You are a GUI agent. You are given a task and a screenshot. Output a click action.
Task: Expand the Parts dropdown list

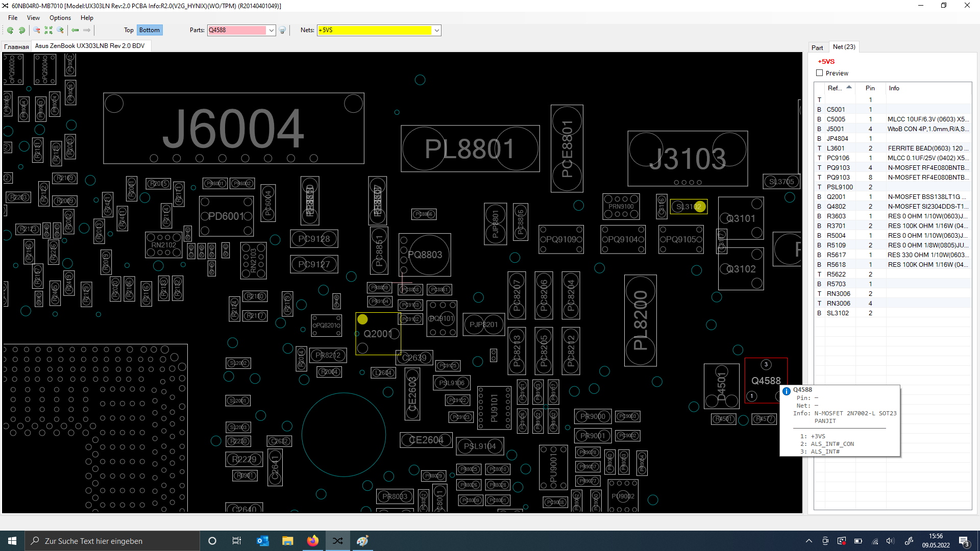[x=271, y=31]
